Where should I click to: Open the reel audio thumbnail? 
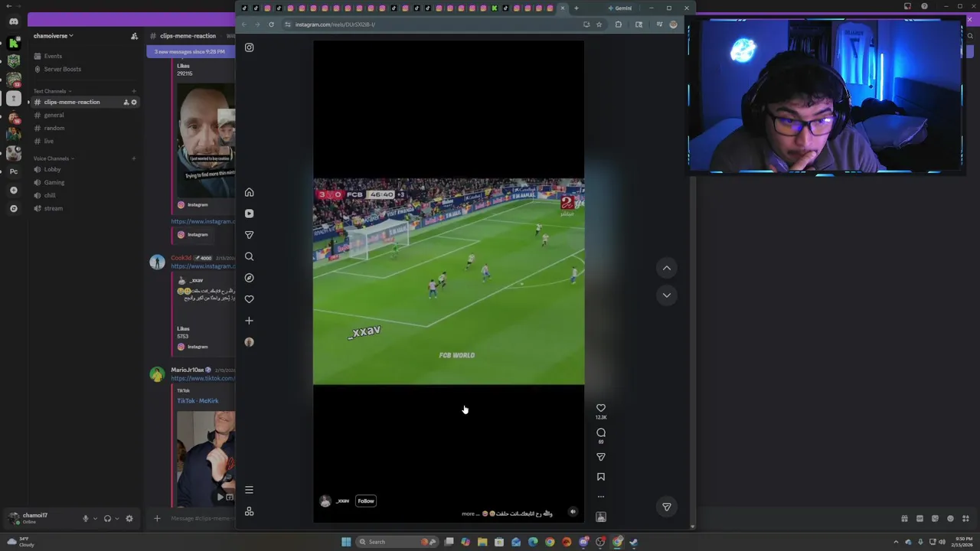point(601,517)
